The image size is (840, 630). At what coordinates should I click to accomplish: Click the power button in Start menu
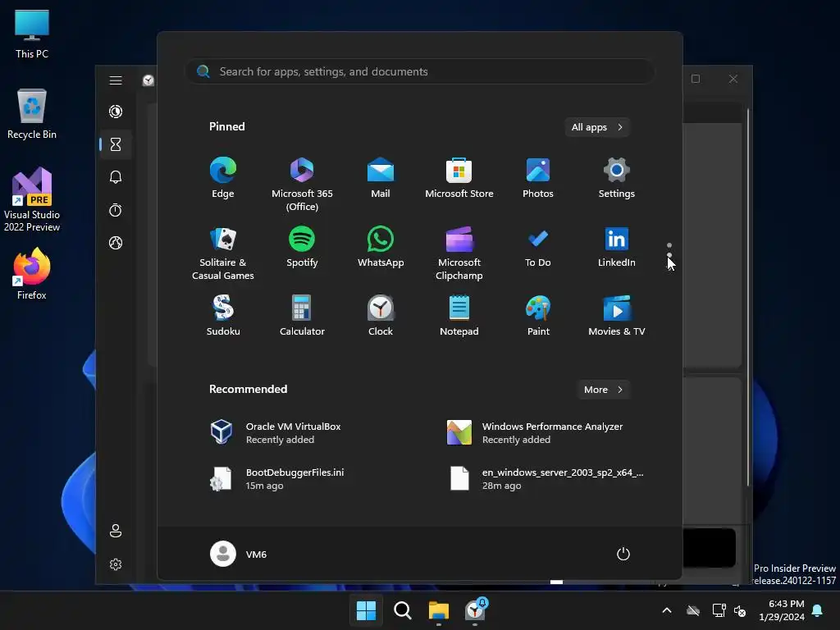[623, 554]
